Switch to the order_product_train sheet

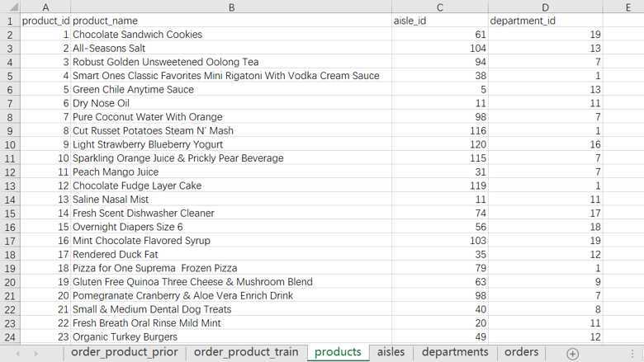[x=246, y=352]
